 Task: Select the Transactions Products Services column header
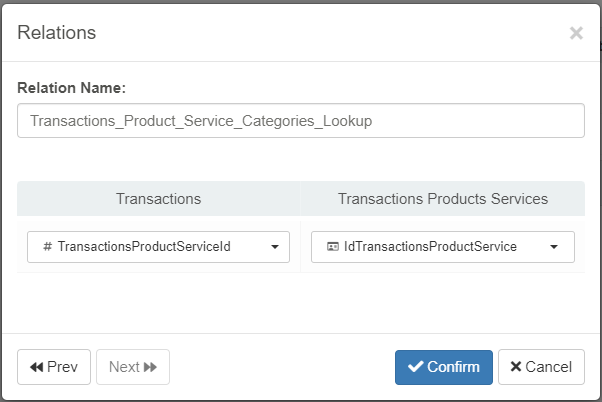[442, 199]
